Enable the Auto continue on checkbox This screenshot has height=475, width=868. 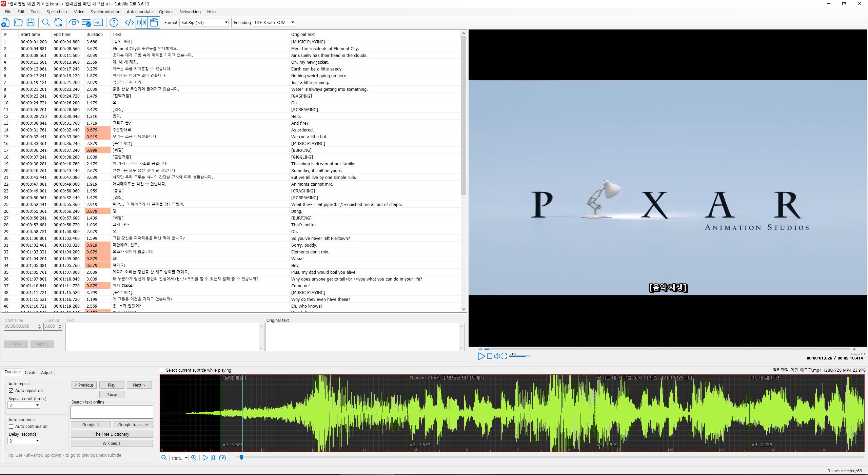coord(11,427)
